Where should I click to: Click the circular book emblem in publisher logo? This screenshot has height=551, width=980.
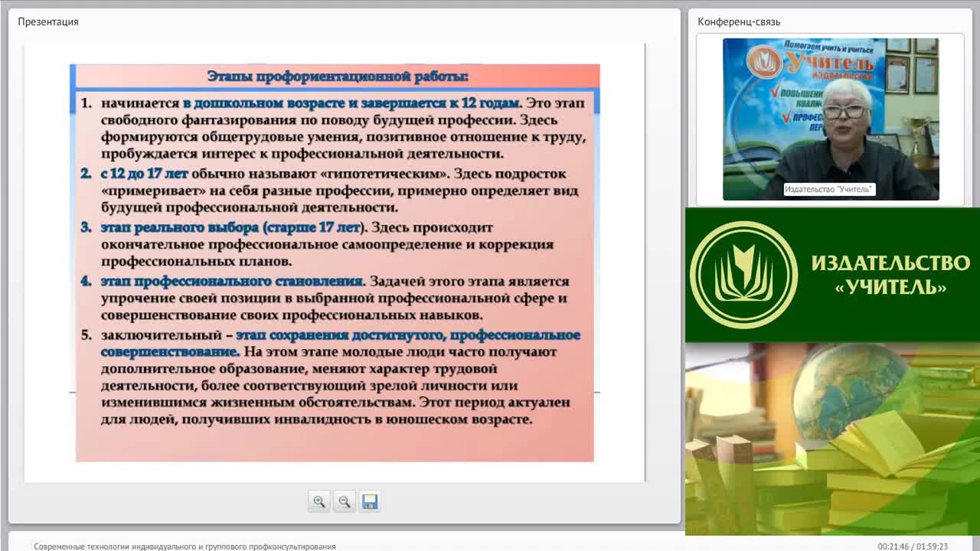pyautogui.click(x=743, y=275)
